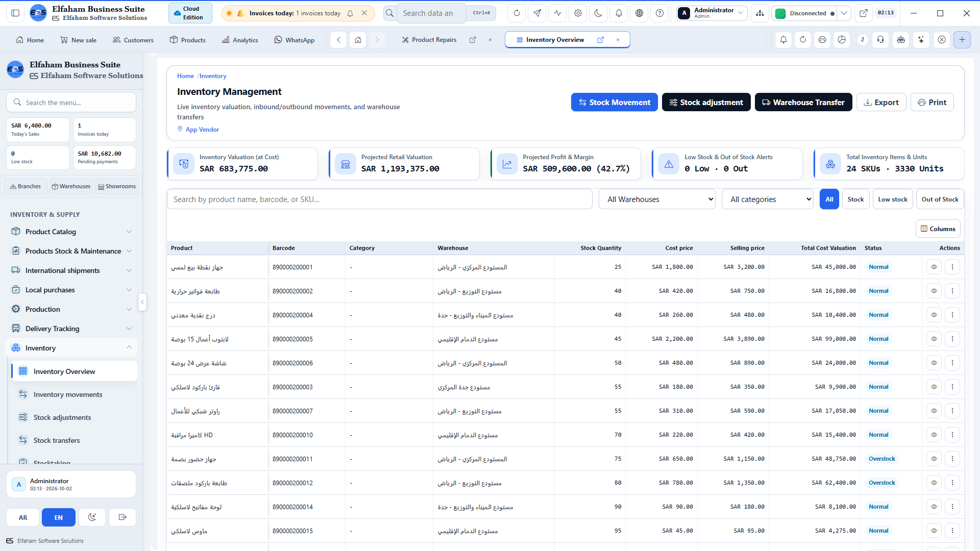Screen dimensions: 980x551
Task: Open the pie chart icon
Action: point(842,40)
